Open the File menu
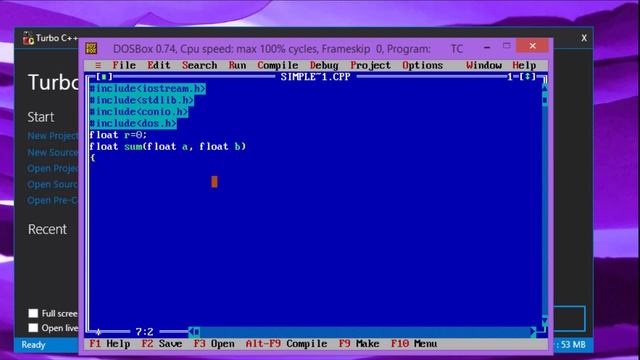 [124, 65]
